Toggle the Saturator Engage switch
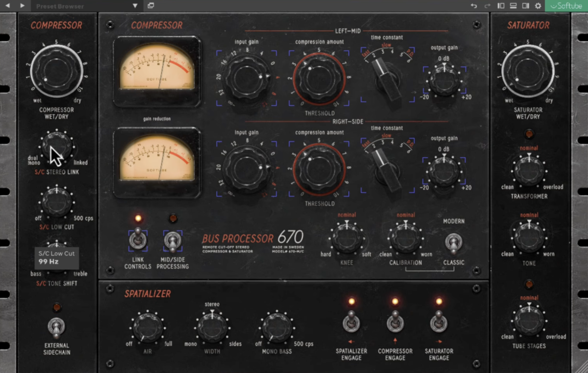Screen dimensions: 588x373 click(x=439, y=321)
